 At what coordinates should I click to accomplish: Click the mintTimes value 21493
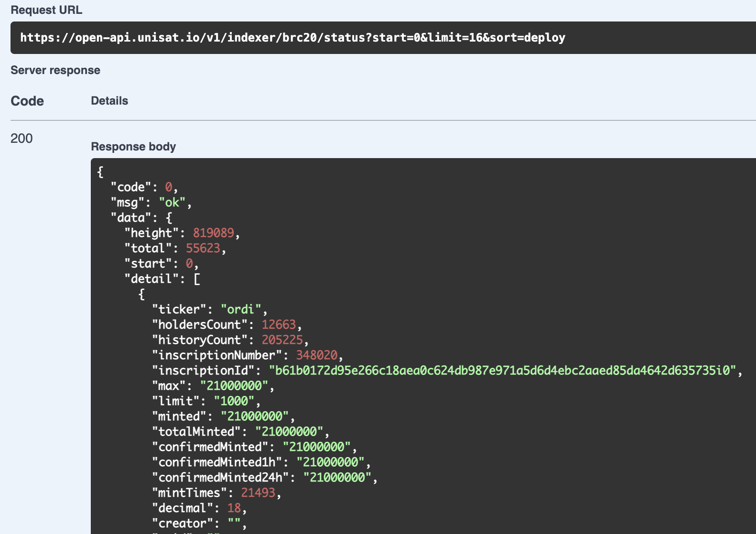[x=258, y=493]
